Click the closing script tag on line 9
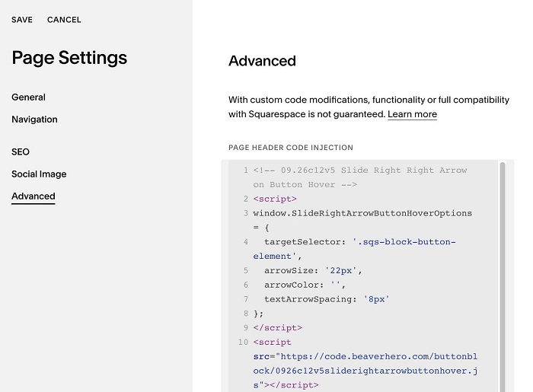 click(278, 328)
